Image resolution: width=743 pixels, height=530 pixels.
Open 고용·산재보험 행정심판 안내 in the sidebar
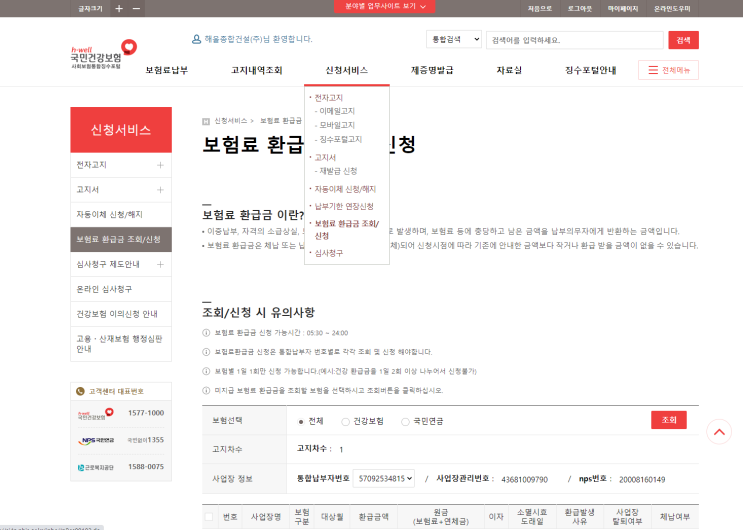[x=121, y=344]
